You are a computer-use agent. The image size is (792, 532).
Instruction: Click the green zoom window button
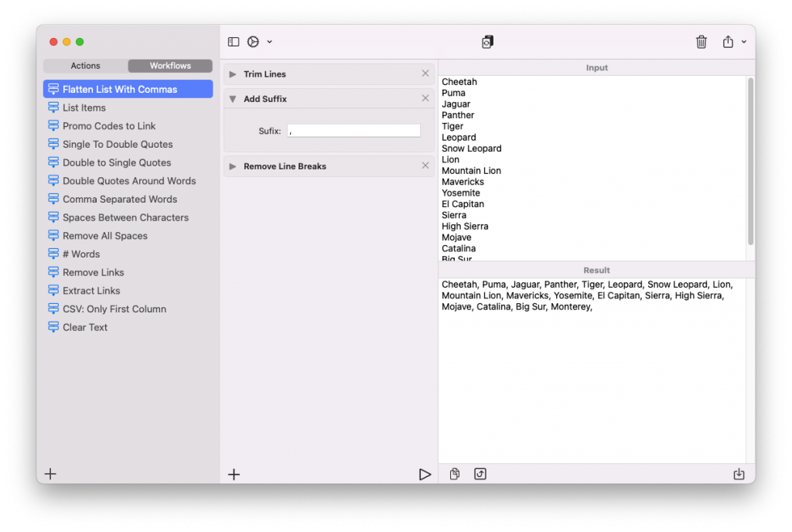point(80,42)
